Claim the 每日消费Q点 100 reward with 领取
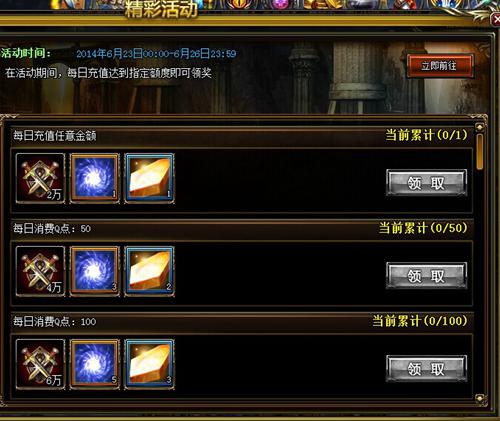 click(426, 369)
